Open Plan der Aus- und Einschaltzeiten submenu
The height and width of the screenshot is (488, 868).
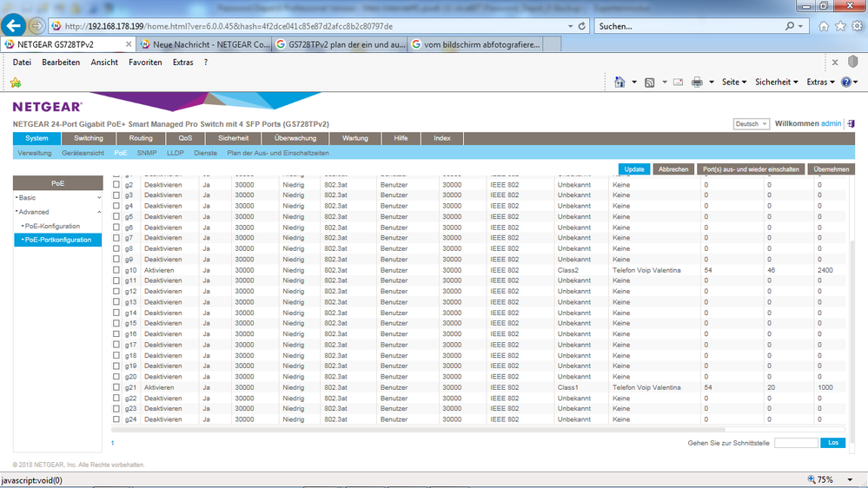pos(278,153)
